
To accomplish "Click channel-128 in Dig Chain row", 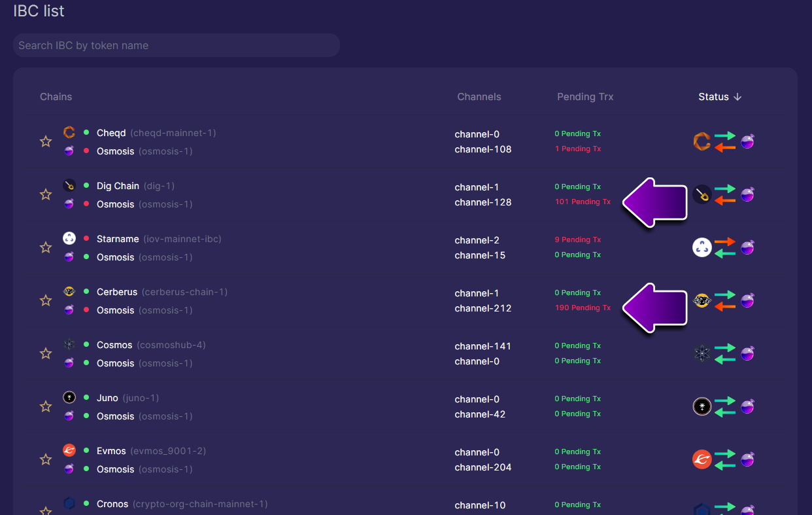I will 483,202.
